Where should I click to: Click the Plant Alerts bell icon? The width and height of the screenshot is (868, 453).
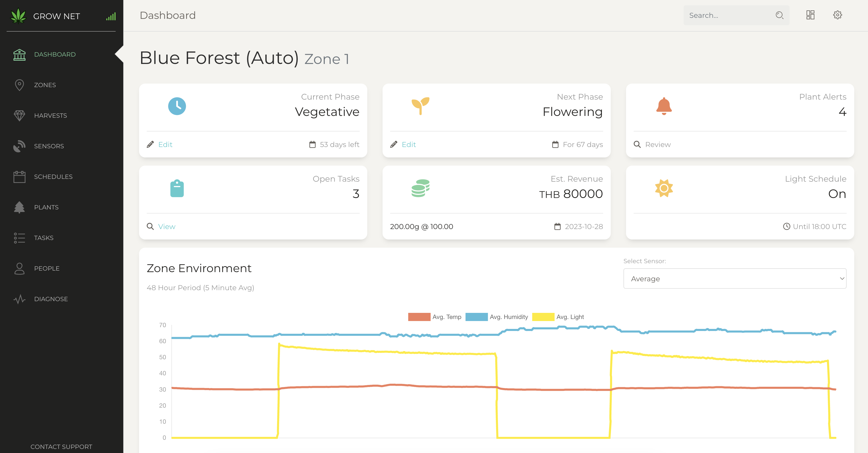664,106
